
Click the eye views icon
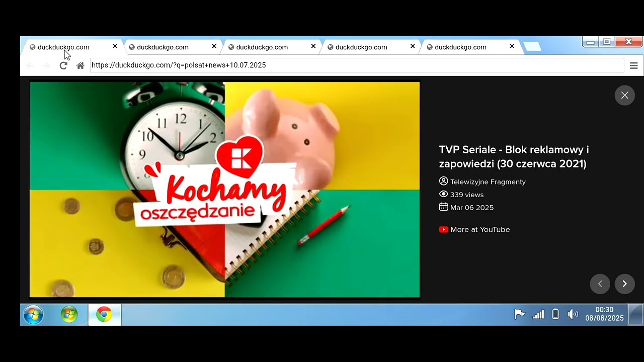click(443, 194)
